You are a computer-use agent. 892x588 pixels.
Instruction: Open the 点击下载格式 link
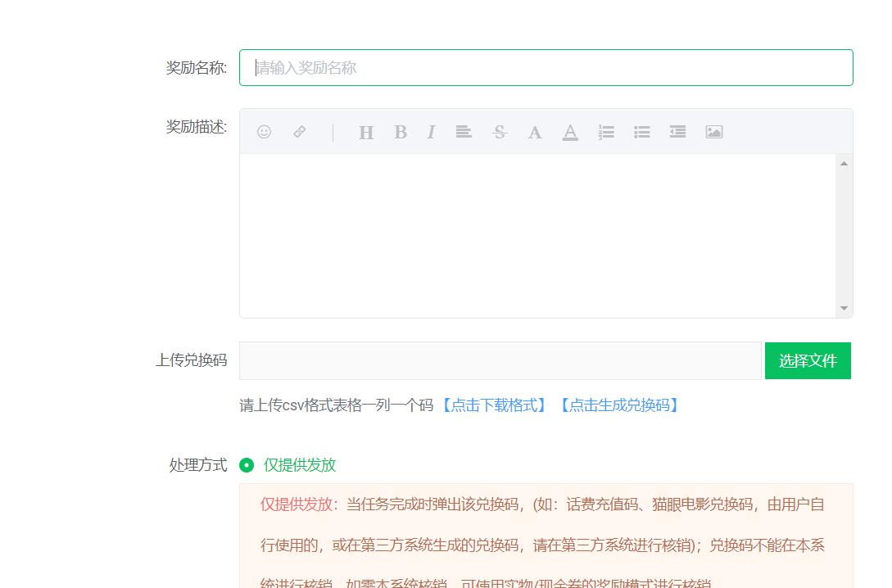495,405
